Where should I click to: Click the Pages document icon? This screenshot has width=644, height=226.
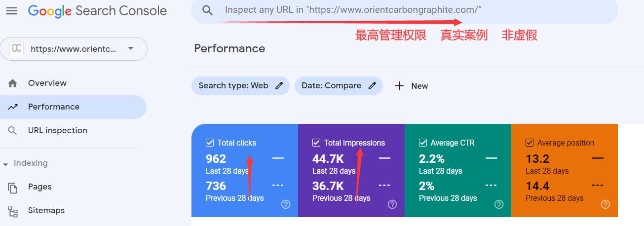point(13,188)
